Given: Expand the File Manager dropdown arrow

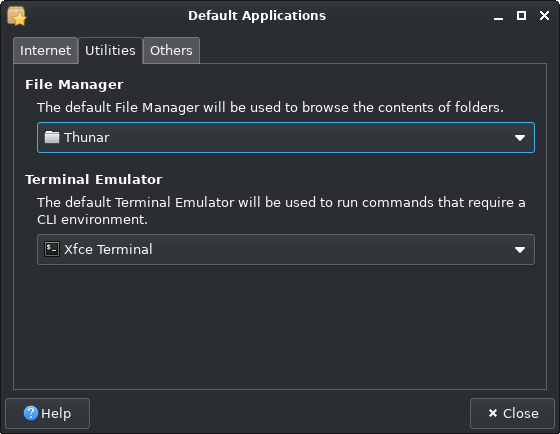Looking at the screenshot, I should tap(520, 138).
